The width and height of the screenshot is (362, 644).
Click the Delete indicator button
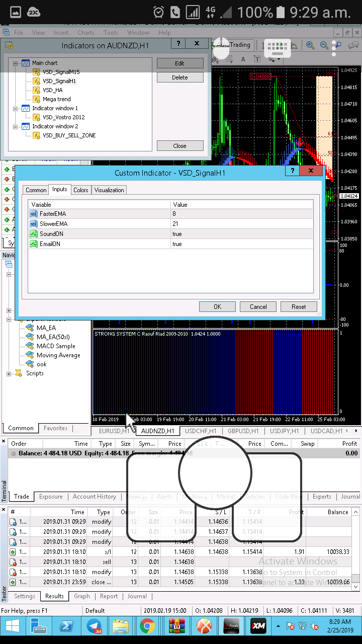pyautogui.click(x=180, y=77)
